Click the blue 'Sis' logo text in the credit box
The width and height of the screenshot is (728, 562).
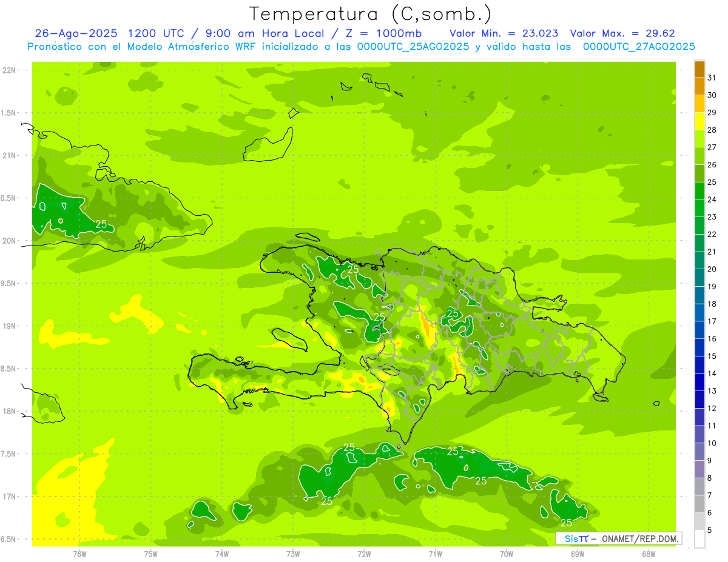[571, 538]
